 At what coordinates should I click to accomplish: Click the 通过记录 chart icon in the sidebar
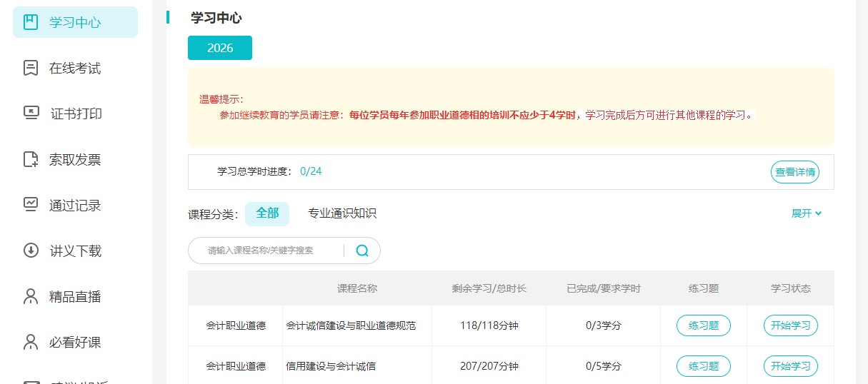point(31,205)
